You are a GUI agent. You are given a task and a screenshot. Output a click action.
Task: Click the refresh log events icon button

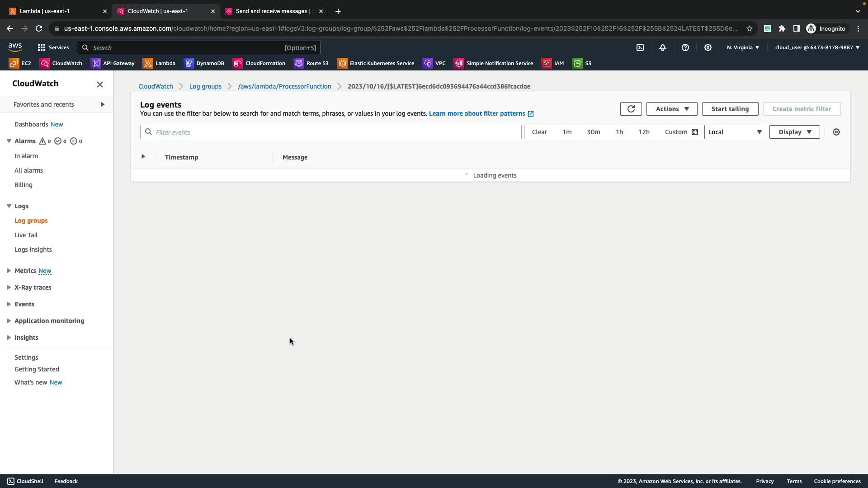631,109
